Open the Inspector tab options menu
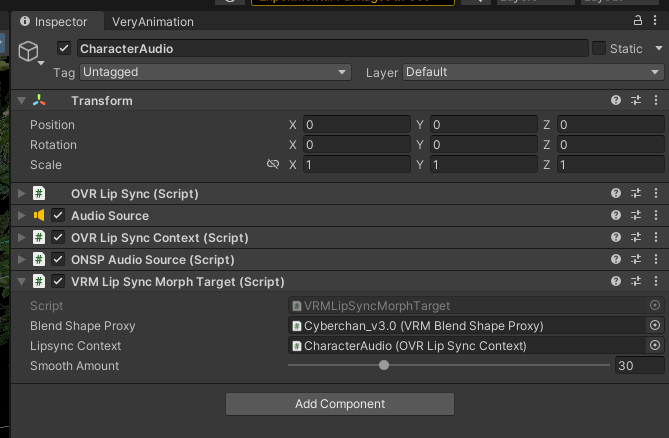This screenshot has height=438, width=669. coord(655,20)
